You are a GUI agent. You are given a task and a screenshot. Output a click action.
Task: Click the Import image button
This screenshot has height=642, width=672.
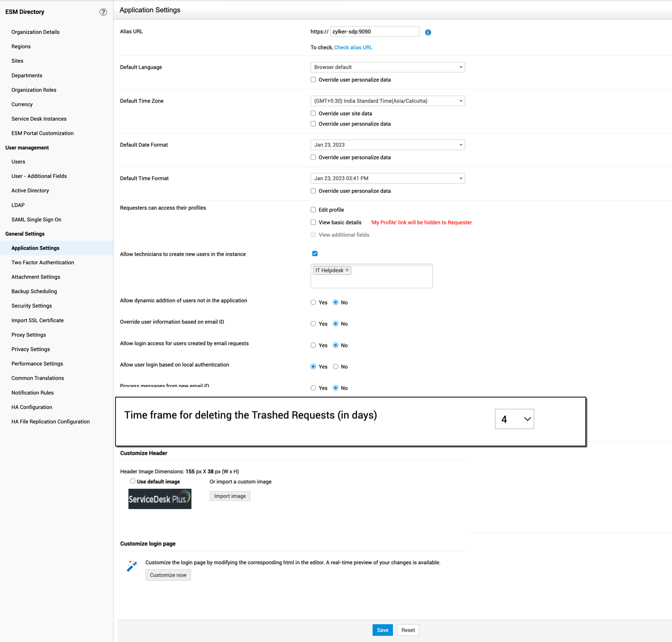pos(230,496)
